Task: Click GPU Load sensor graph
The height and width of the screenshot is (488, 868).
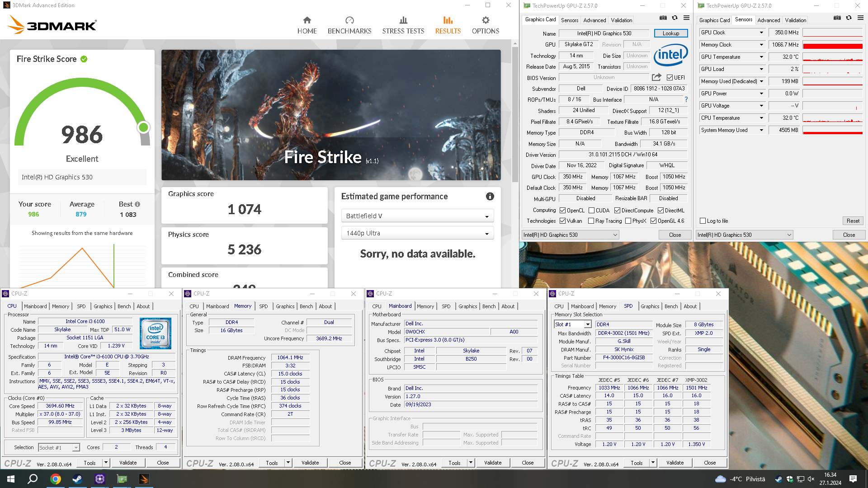Action: tap(832, 69)
